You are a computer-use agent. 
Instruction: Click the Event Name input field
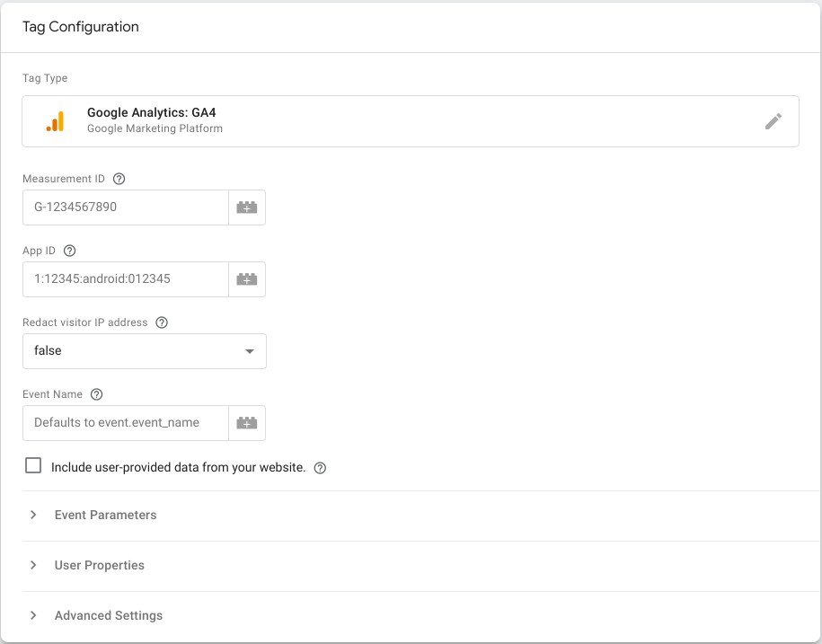pos(125,423)
